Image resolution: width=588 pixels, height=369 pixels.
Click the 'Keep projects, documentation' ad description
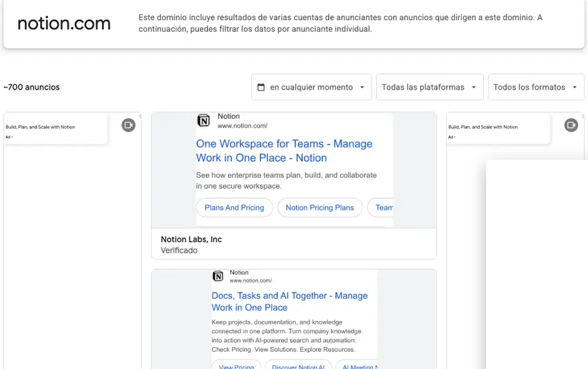click(x=286, y=336)
